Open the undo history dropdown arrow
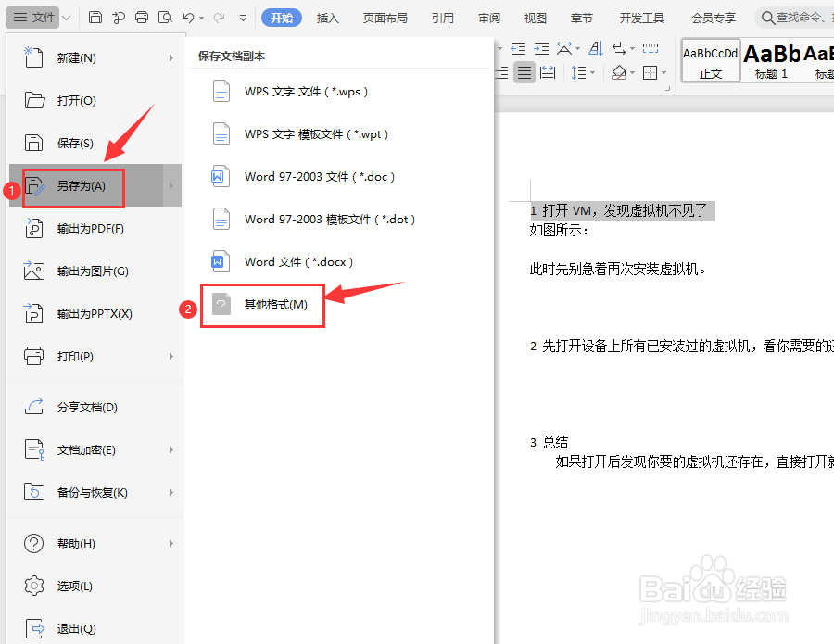 [202, 19]
